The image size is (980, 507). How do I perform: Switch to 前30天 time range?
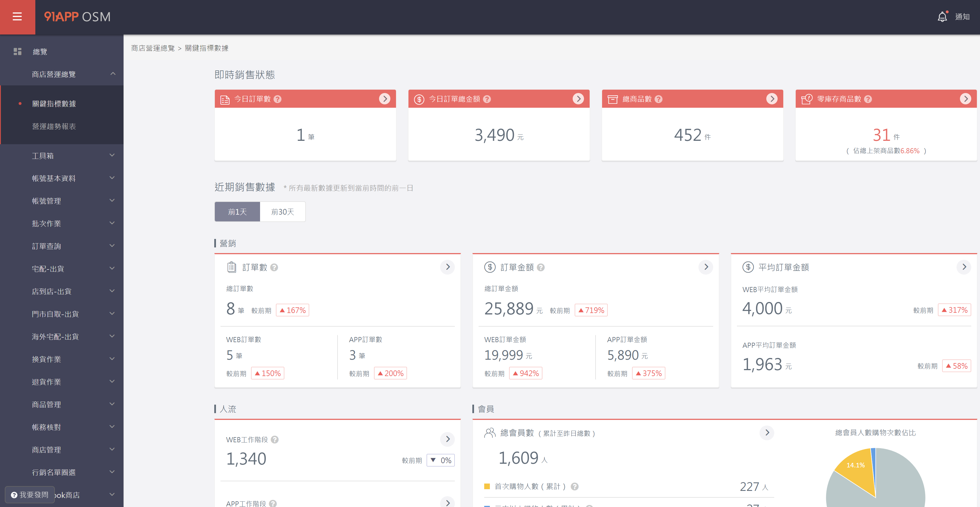tap(282, 212)
